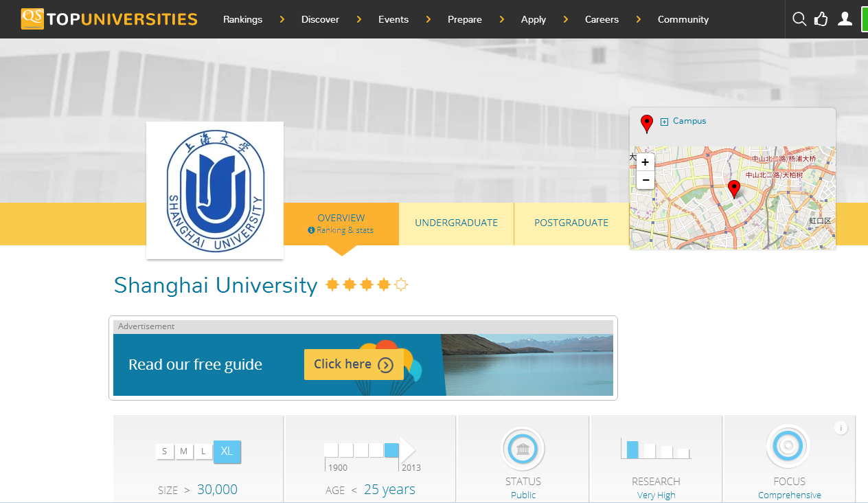868x503 pixels.
Task: Switch to the Undergraduate tab
Action: click(457, 223)
